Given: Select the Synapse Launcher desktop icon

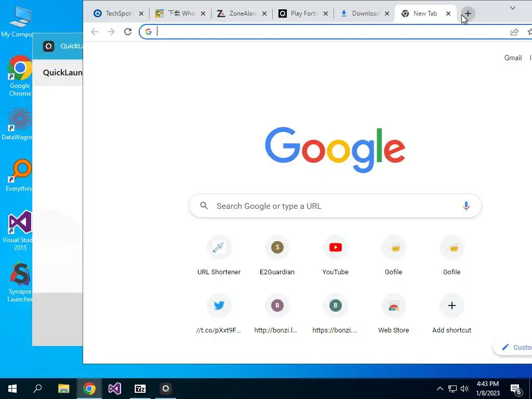Looking at the screenshot, I should point(20,282).
